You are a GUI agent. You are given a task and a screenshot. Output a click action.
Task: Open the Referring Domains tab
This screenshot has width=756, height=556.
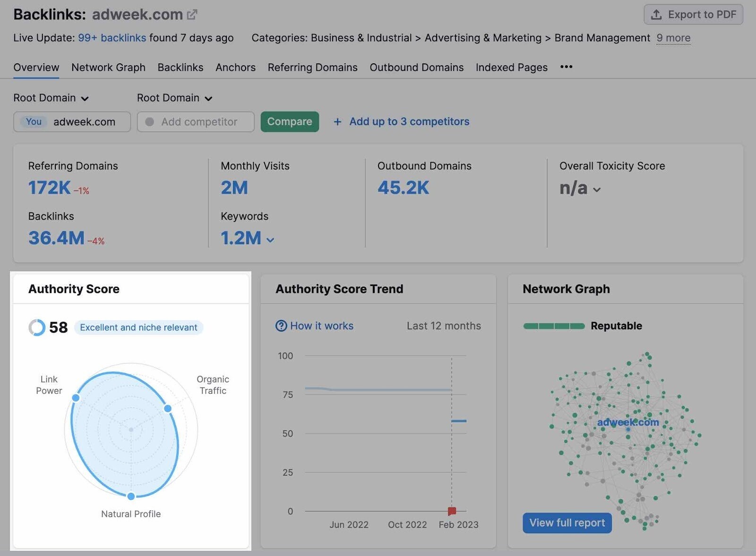pyautogui.click(x=312, y=68)
